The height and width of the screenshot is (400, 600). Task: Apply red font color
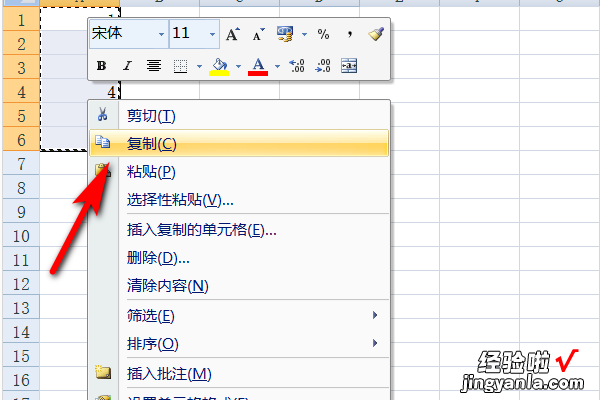258,67
